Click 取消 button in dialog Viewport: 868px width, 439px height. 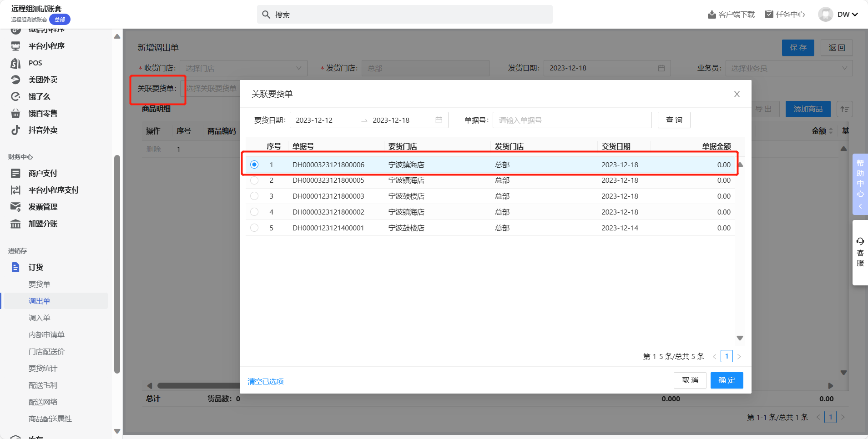(x=690, y=380)
